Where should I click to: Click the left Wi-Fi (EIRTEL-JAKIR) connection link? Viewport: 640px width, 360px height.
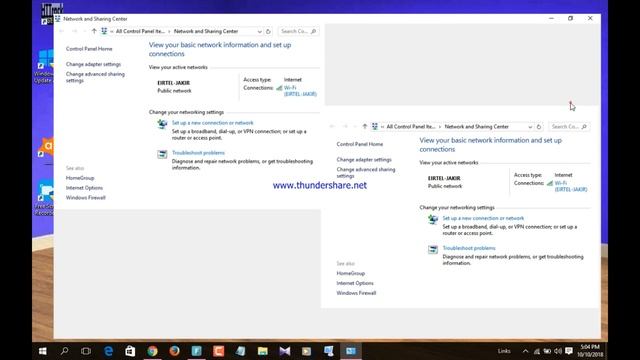point(300,91)
